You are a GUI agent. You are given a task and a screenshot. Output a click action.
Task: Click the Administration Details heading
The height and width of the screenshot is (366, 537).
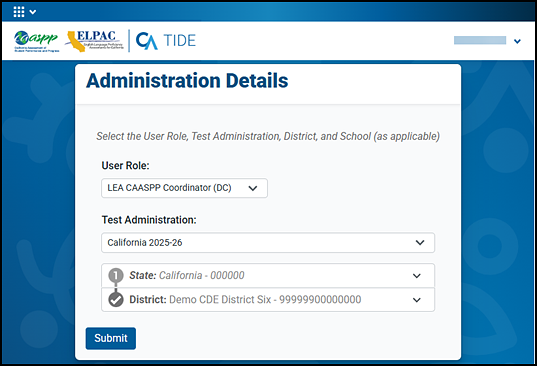tap(187, 81)
